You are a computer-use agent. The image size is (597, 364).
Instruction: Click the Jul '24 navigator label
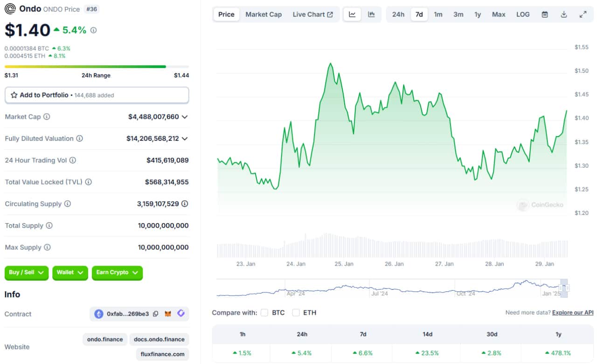click(379, 294)
